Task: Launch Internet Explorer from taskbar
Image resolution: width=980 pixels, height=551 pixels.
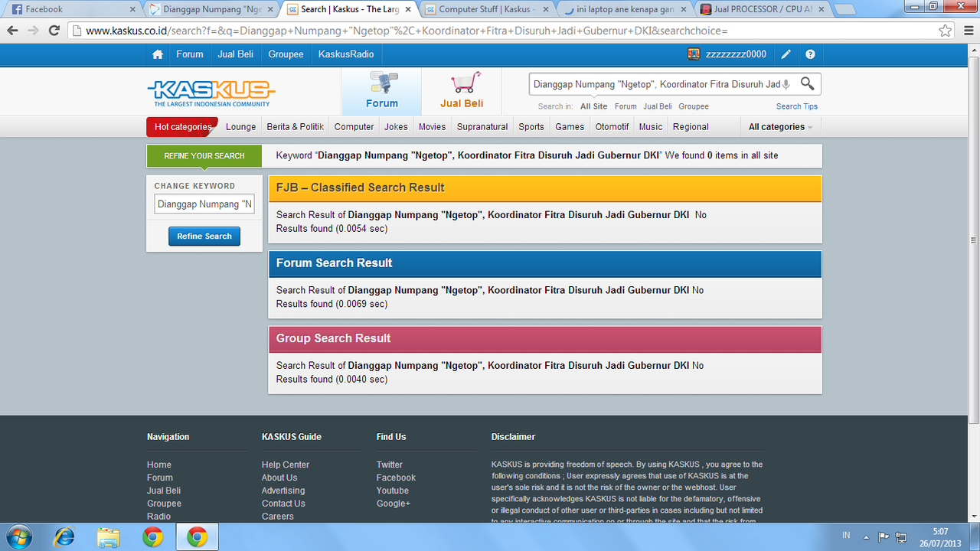Action: (64, 537)
